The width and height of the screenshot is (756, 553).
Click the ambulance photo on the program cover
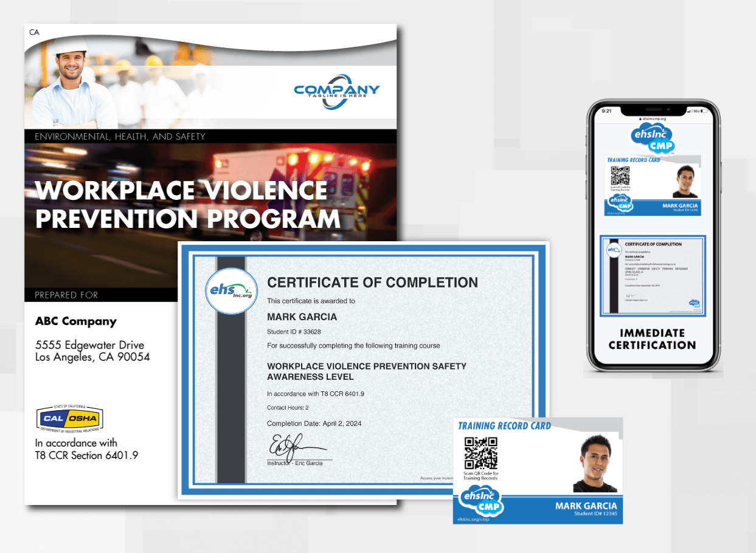210,215
